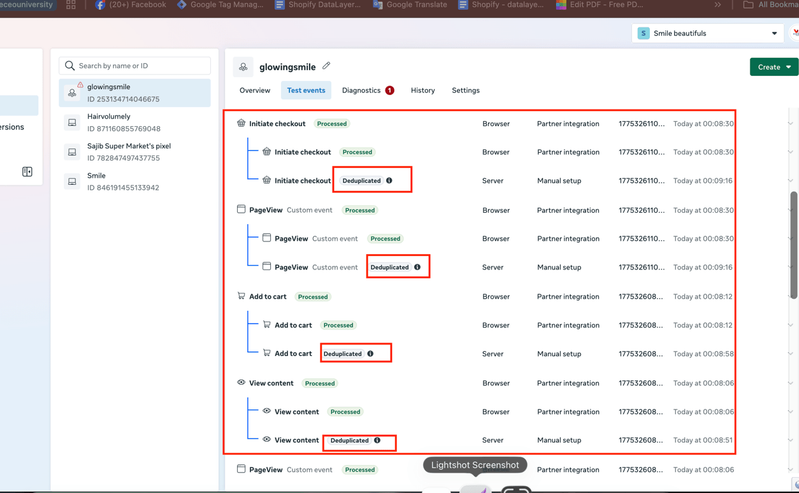Click Sajib Super Market's pixel icon
This screenshot has width=799, height=493.
click(72, 152)
